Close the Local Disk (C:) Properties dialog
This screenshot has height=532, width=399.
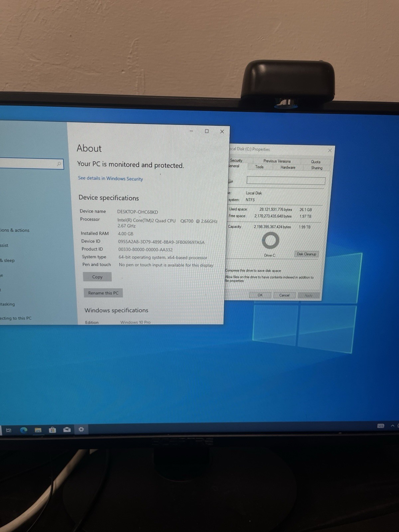point(330,150)
